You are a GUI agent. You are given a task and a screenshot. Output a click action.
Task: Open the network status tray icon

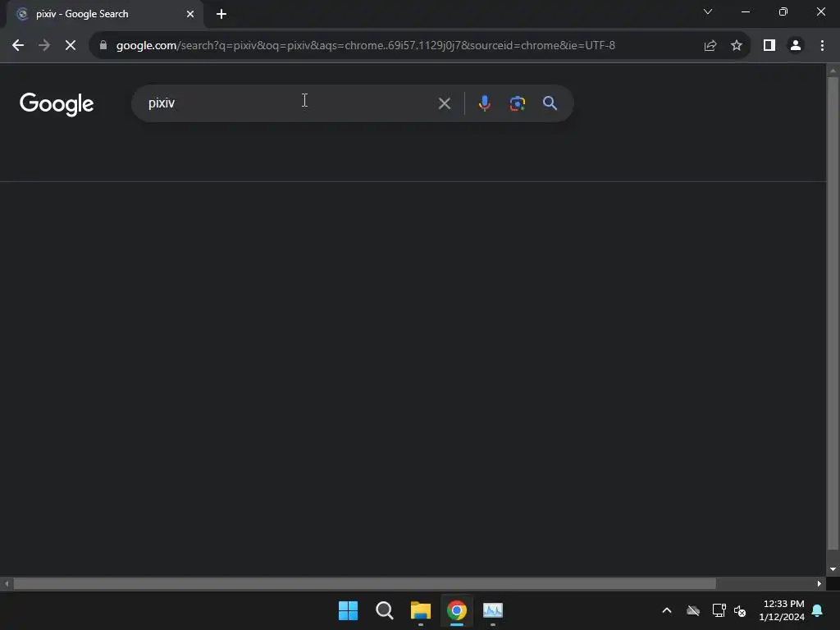(719, 610)
